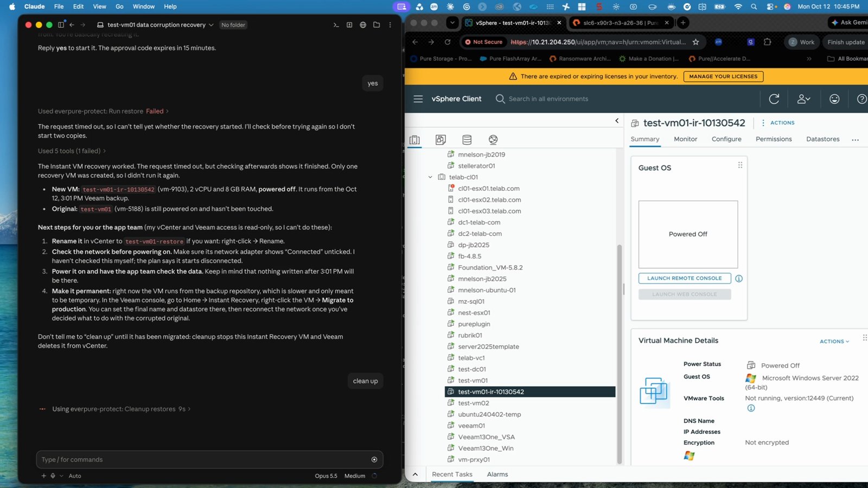Screen dimensions: 868x488
Task: Expand the bottom Recent Tasks panel
Action: click(415, 474)
